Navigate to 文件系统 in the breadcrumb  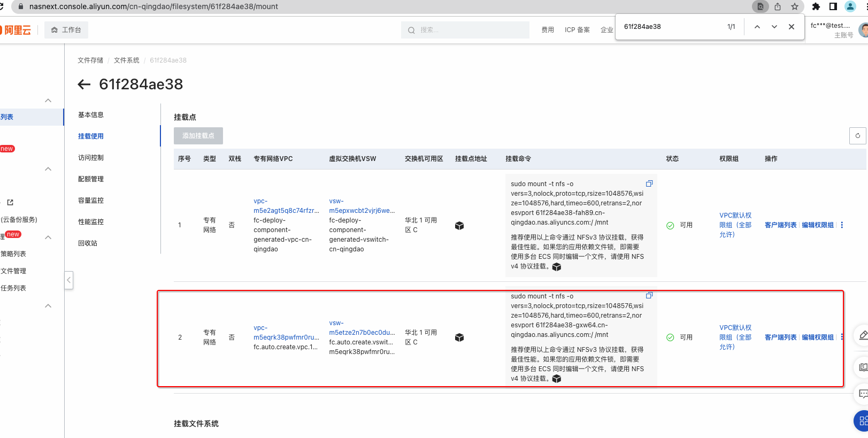[x=127, y=60]
